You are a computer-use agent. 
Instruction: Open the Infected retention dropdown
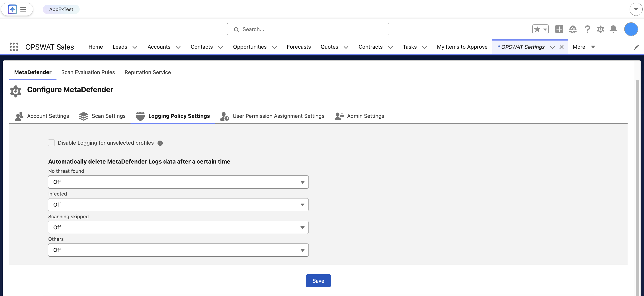pyautogui.click(x=178, y=205)
